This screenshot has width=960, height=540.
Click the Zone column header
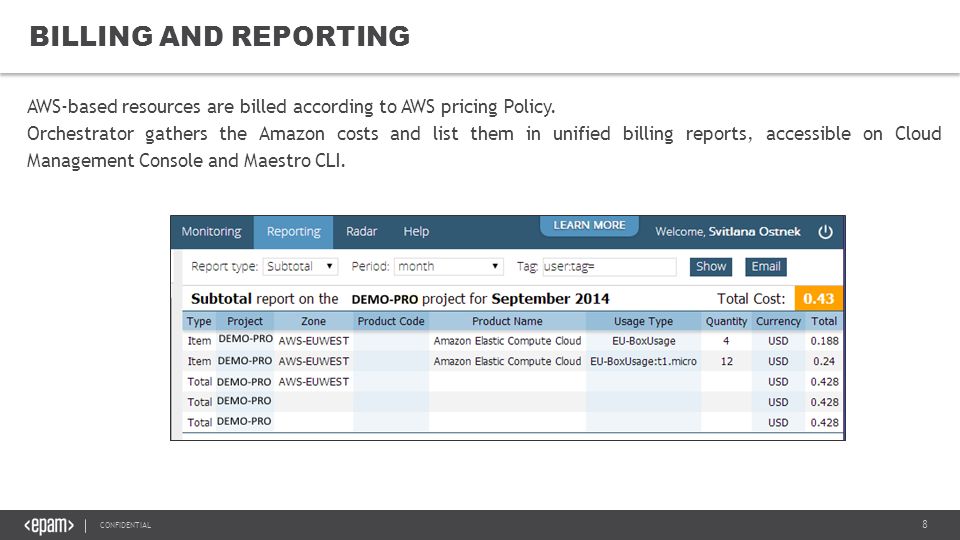click(x=313, y=321)
